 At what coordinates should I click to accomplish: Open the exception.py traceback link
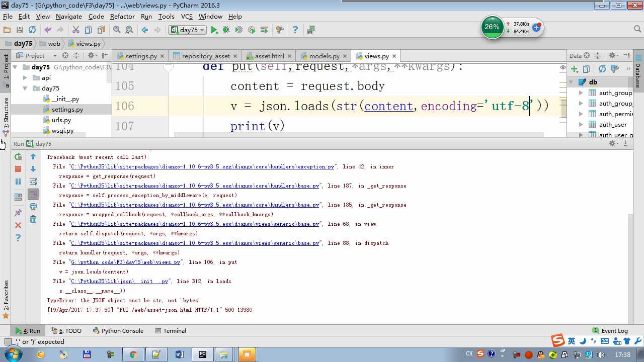pyautogui.click(x=202, y=167)
